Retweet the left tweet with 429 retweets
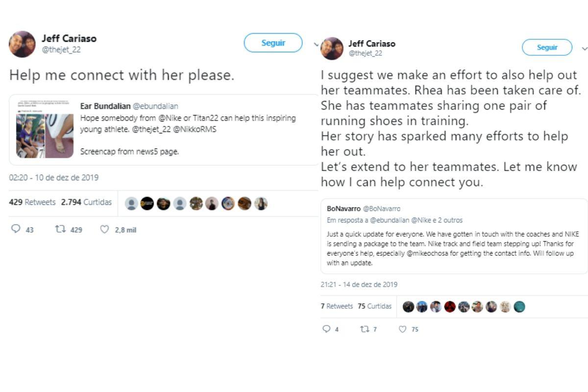This screenshot has width=588, height=392. coord(60,229)
